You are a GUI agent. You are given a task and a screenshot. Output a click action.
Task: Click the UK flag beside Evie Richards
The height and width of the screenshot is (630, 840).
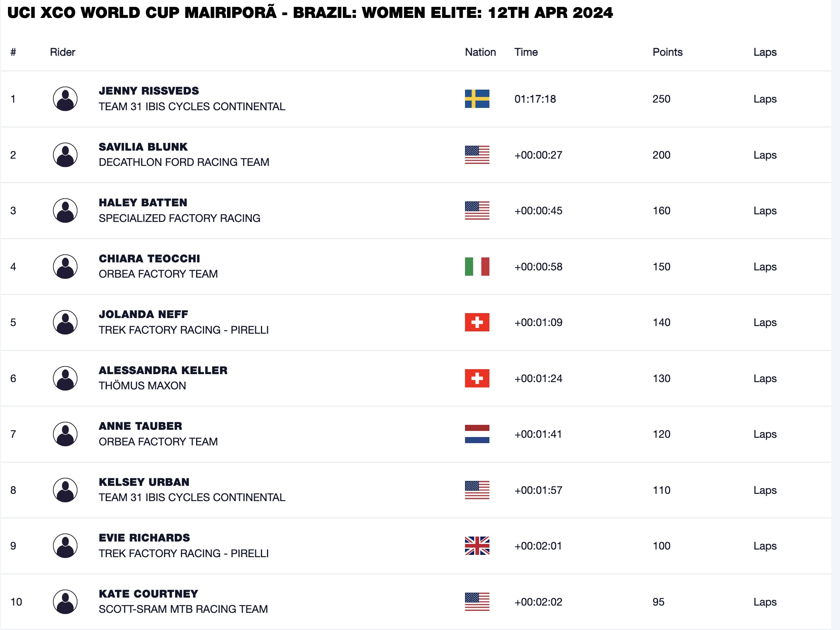click(477, 546)
